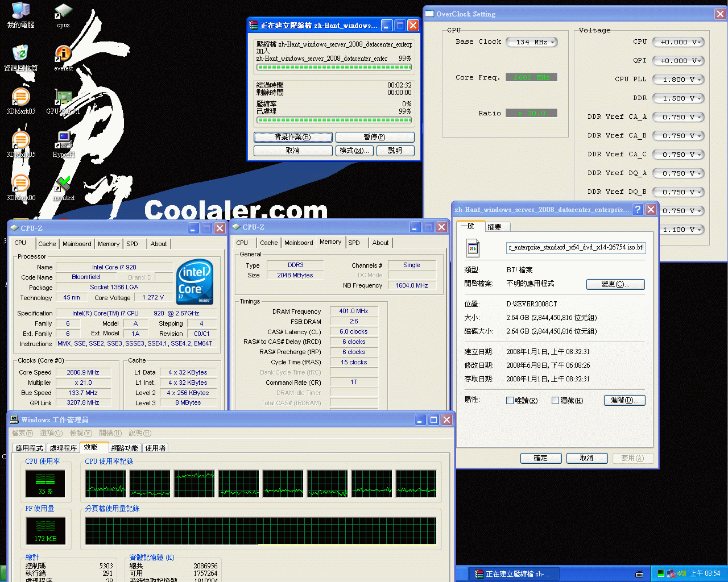Click the first CPU 使用率記錄 history graph
The width and height of the screenshot is (728, 582).
pyautogui.click(x=106, y=484)
